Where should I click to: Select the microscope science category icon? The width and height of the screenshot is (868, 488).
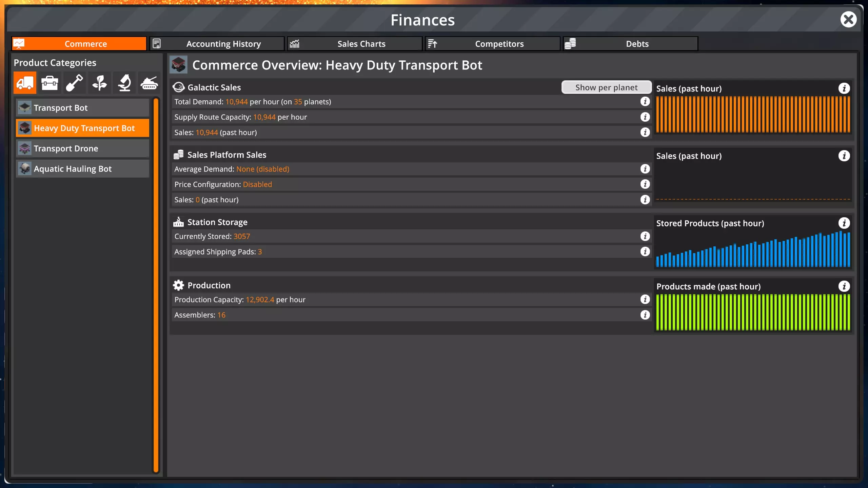tap(124, 83)
